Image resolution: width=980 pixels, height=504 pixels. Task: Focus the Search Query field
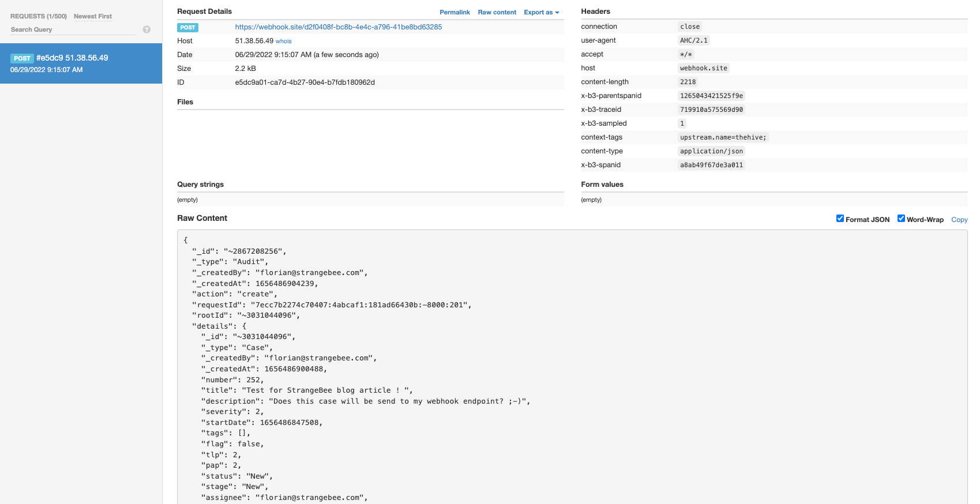[x=73, y=29]
